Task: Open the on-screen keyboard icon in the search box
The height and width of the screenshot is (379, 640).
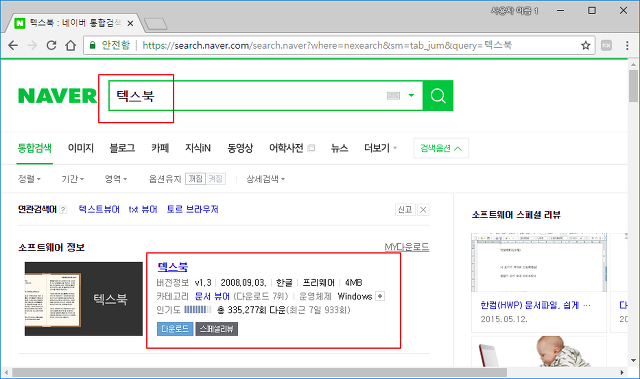Action: click(393, 95)
